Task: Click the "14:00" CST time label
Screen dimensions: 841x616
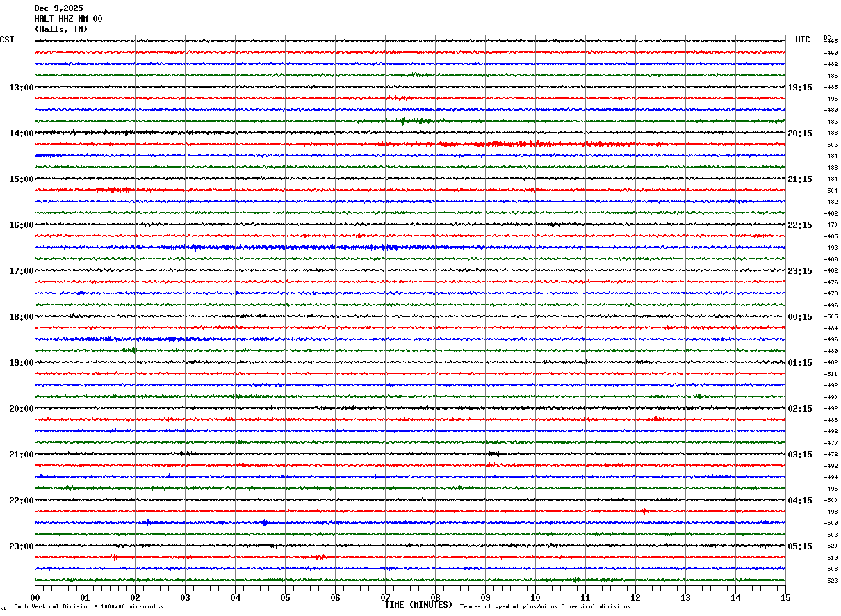Action: coord(21,133)
